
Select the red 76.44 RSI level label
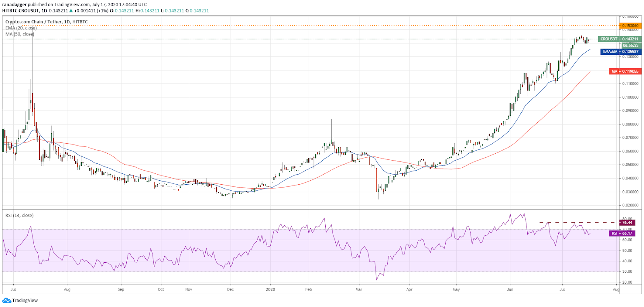point(627,223)
